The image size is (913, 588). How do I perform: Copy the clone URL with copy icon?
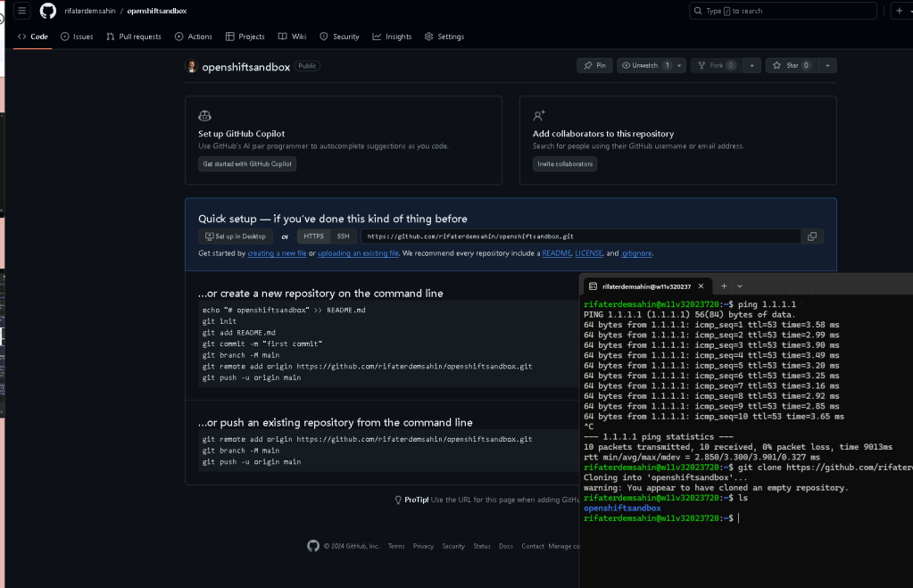(811, 236)
